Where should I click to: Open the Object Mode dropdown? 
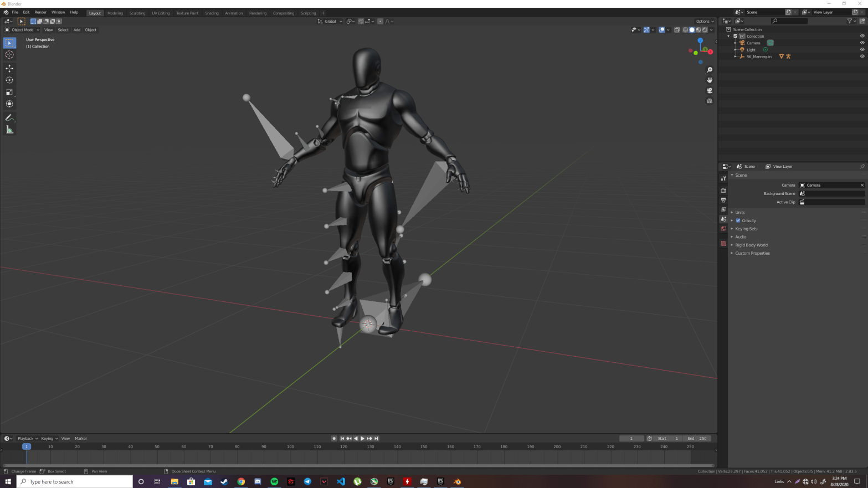tap(23, 30)
